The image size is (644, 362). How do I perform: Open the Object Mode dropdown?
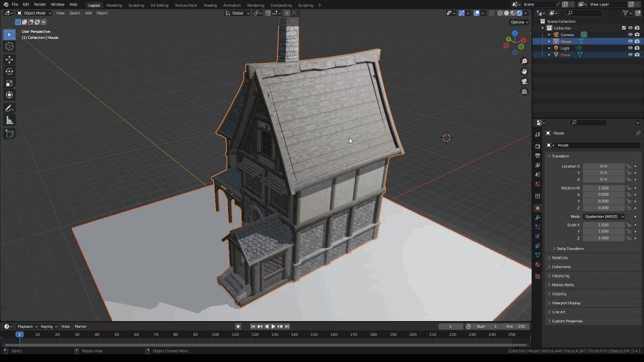coord(34,13)
